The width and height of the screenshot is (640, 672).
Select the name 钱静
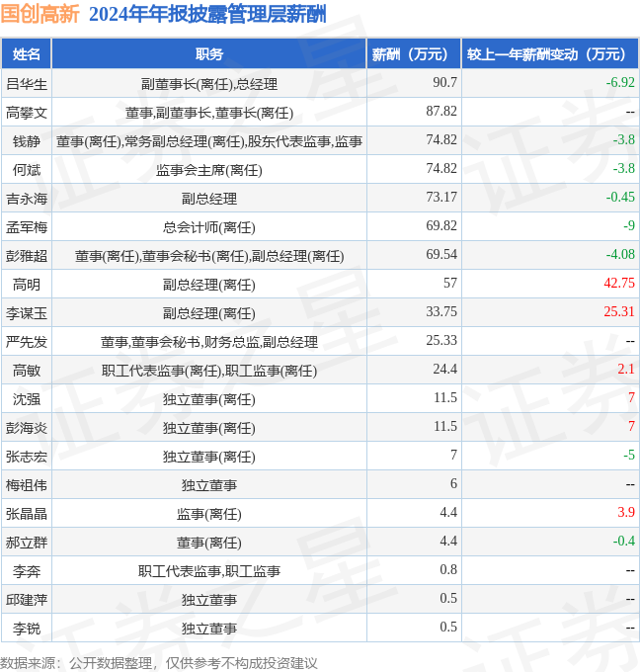[26, 141]
